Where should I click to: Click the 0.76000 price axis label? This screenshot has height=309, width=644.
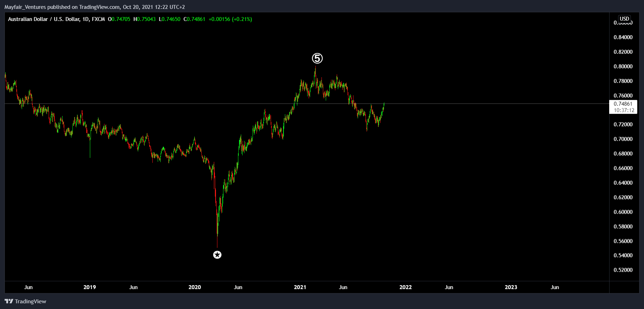pos(623,96)
